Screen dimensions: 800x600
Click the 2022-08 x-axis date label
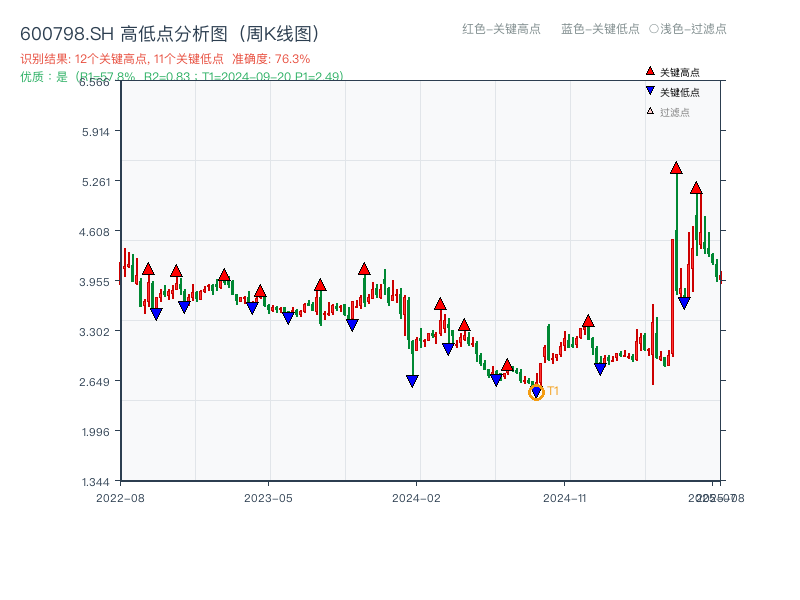click(x=120, y=498)
